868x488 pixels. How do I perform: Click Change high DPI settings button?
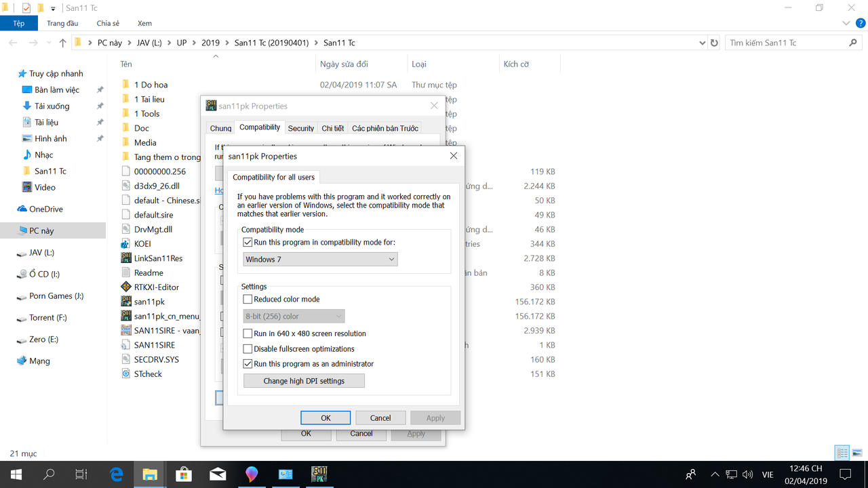click(x=304, y=381)
